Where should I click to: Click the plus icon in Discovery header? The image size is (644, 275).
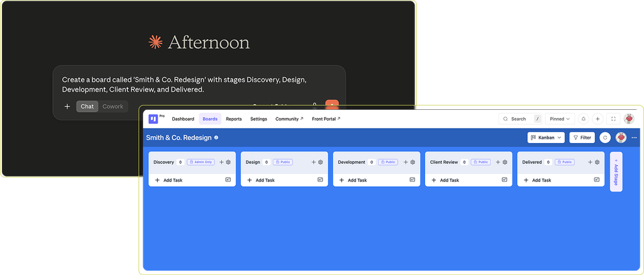point(221,162)
